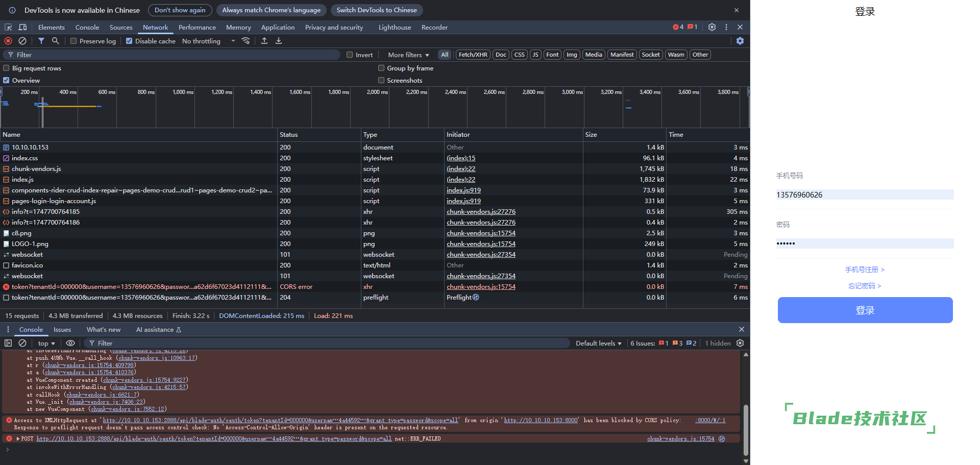Image resolution: width=980 pixels, height=465 pixels.
Task: Expand the POST error entry
Action: coord(18,438)
